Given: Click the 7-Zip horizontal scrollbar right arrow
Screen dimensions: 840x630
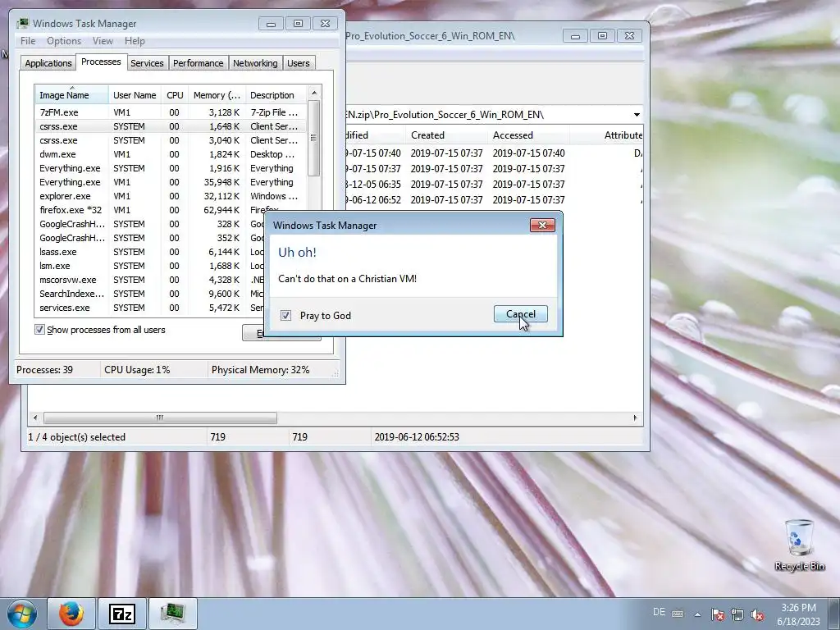Looking at the screenshot, I should [x=636, y=418].
